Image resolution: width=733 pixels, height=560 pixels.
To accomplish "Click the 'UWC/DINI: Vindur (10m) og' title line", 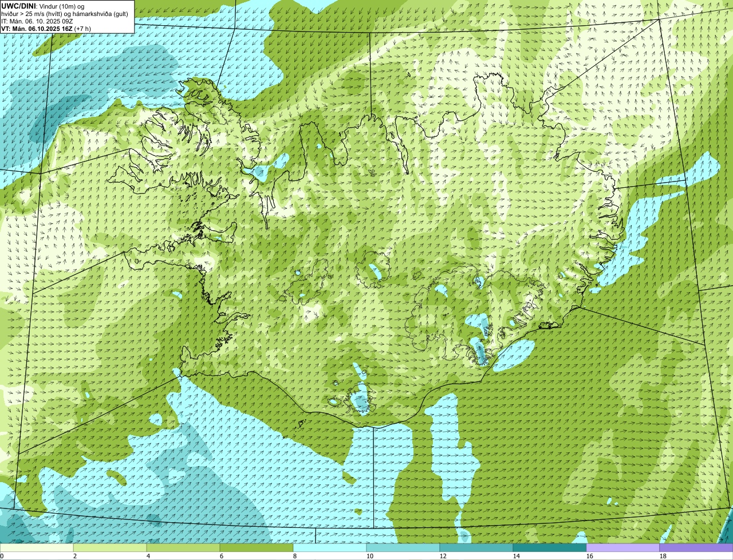I will tap(43, 6).
